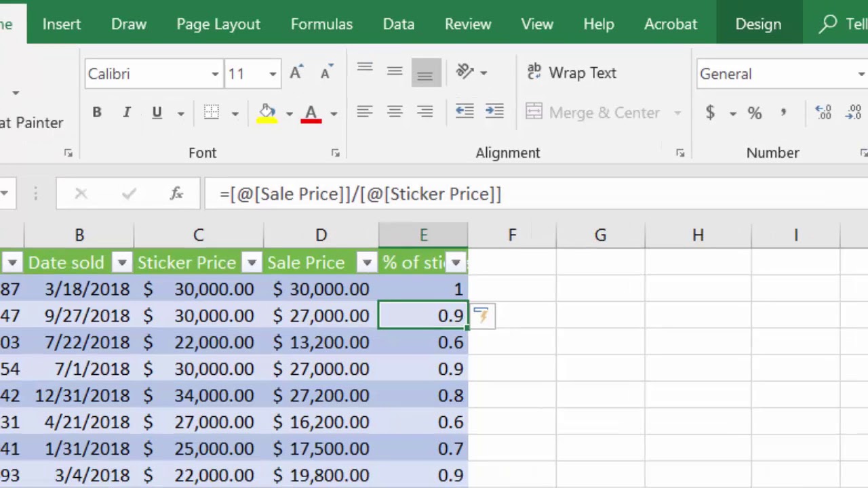This screenshot has height=488, width=868.
Task: Open Sticker Price filter dropdown
Action: tap(252, 262)
